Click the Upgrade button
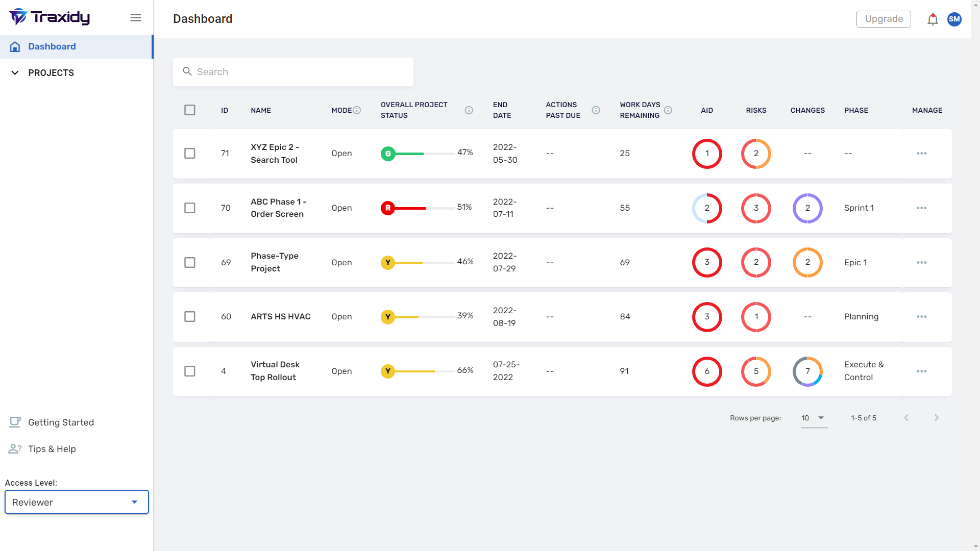 (x=884, y=19)
